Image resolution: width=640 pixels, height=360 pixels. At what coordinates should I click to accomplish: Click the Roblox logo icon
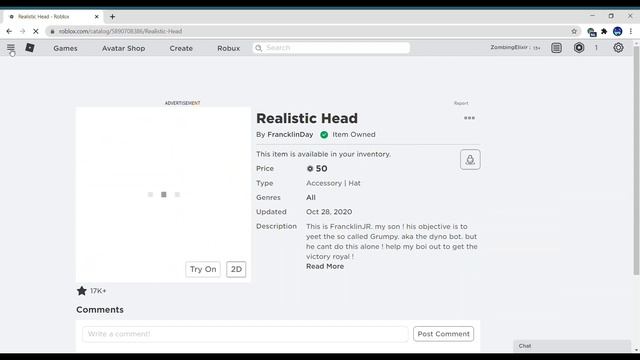(x=30, y=48)
